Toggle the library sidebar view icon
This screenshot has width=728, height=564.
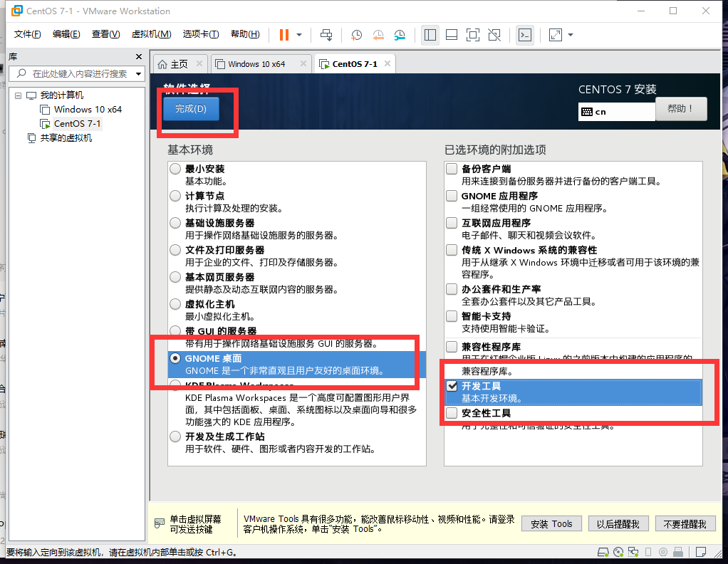pos(430,35)
